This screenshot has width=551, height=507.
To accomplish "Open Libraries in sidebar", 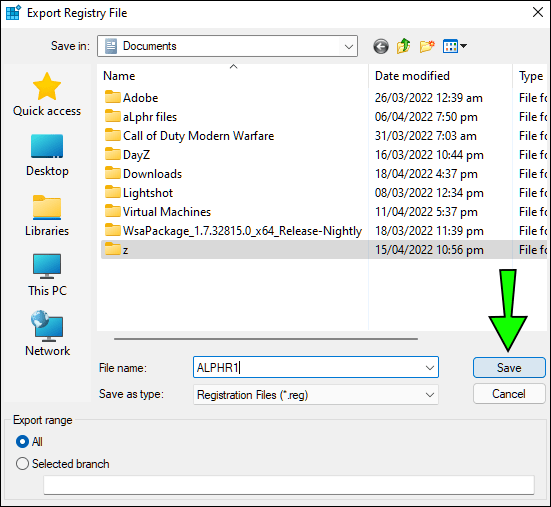I will (47, 215).
